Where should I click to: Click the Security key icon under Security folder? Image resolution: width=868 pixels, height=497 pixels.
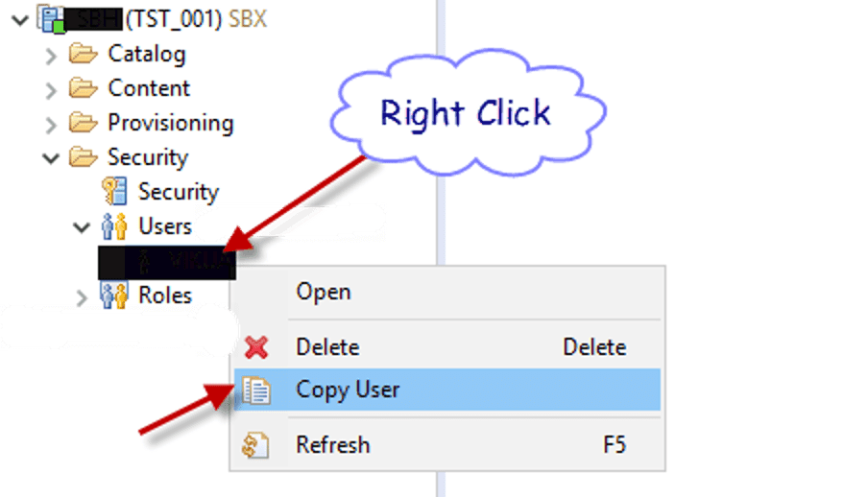pyautogui.click(x=114, y=192)
